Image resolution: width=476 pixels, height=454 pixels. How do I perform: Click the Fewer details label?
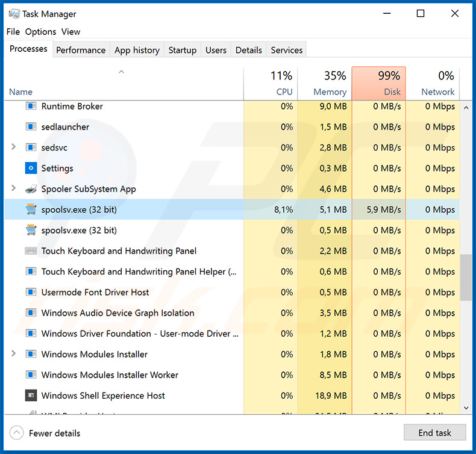click(55, 433)
